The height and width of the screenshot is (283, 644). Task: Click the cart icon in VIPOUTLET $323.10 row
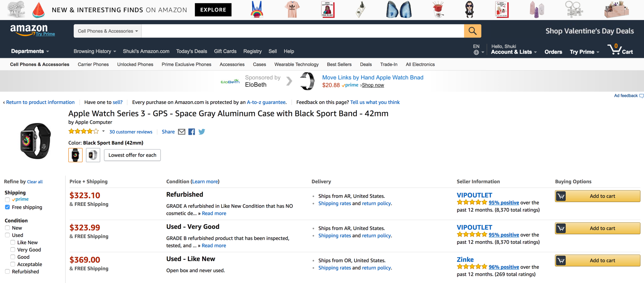click(x=561, y=196)
